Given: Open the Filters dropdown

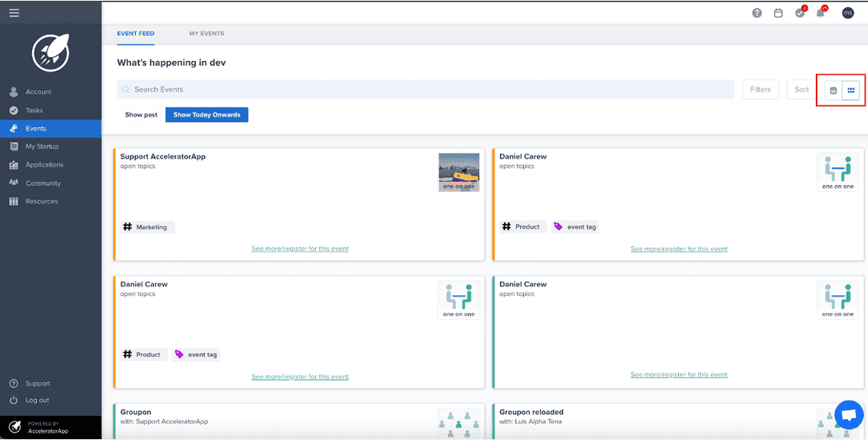Looking at the screenshot, I should tap(760, 89).
